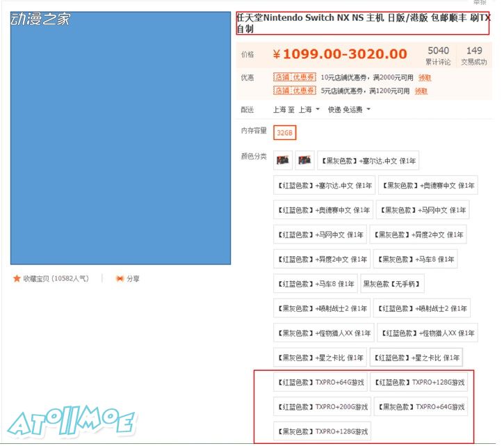Choose 【红蓝色款】+马网中文 保1年 option
This screenshot has width=504, height=446.
(x=320, y=234)
